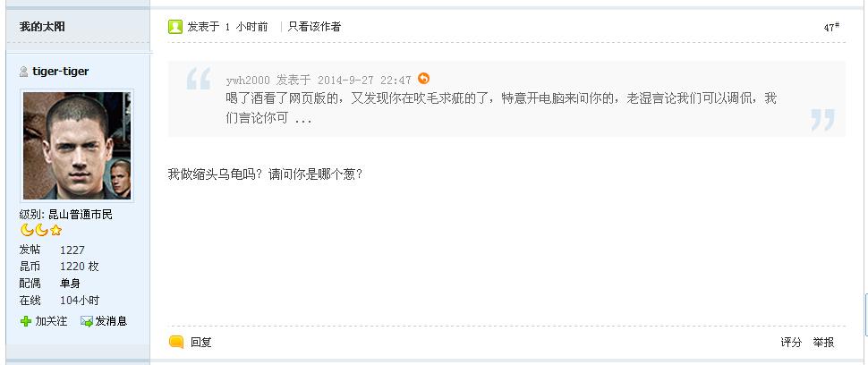This screenshot has height=365, width=868.
Task: Click the green post icon beside 发表于
Action: point(175,27)
